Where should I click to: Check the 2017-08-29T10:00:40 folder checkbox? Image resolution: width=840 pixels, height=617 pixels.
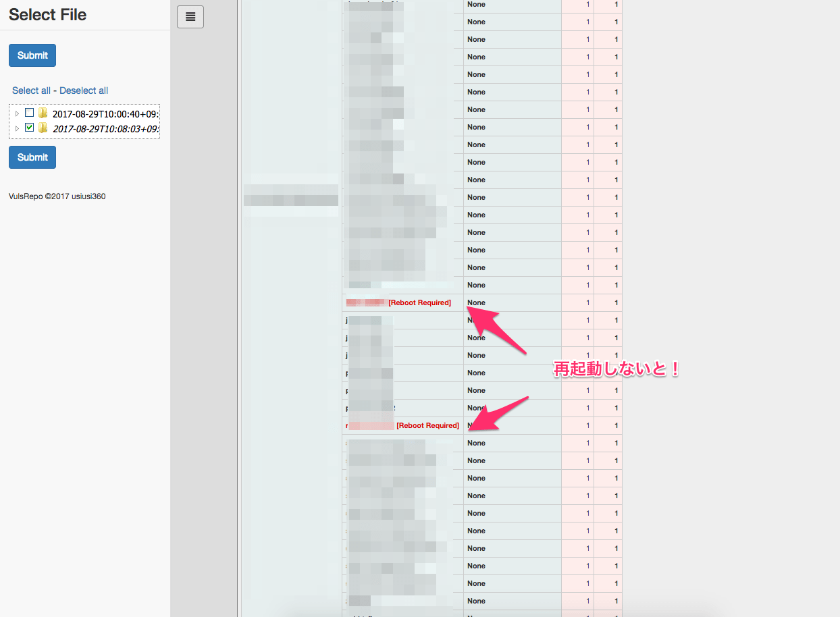coord(29,113)
